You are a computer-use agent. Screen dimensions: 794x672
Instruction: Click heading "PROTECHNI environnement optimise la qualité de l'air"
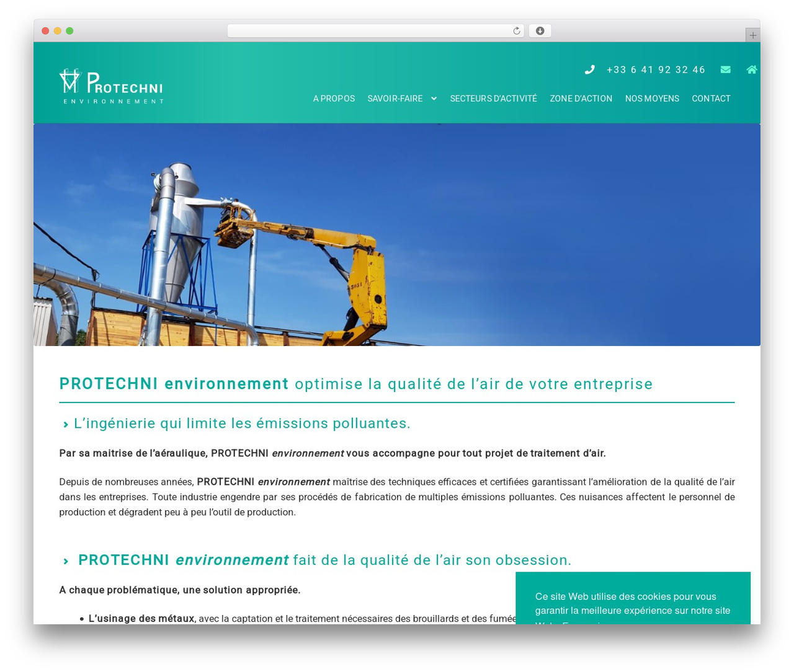[x=356, y=384]
